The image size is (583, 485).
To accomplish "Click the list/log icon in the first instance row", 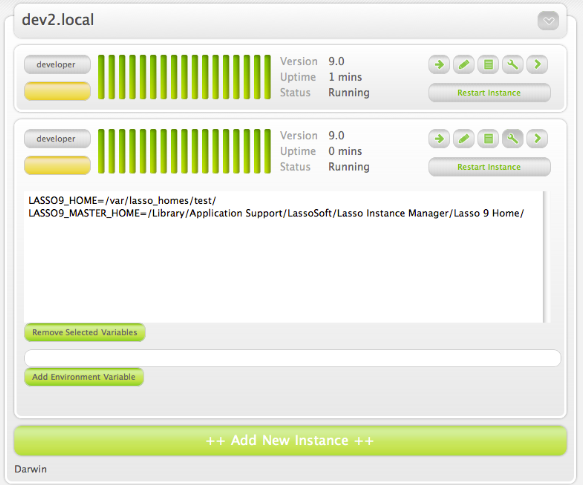I will (x=488, y=65).
